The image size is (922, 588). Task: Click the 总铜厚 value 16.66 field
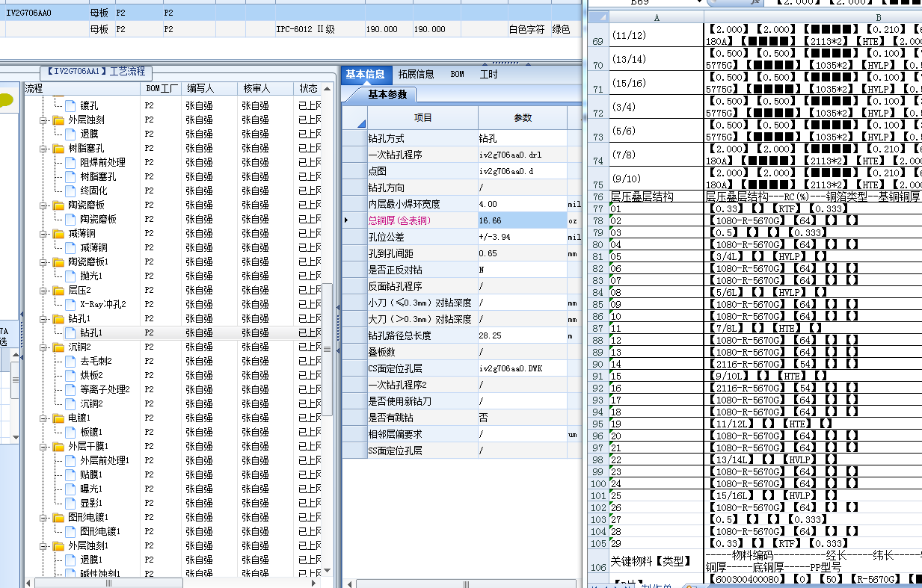tap(522, 220)
